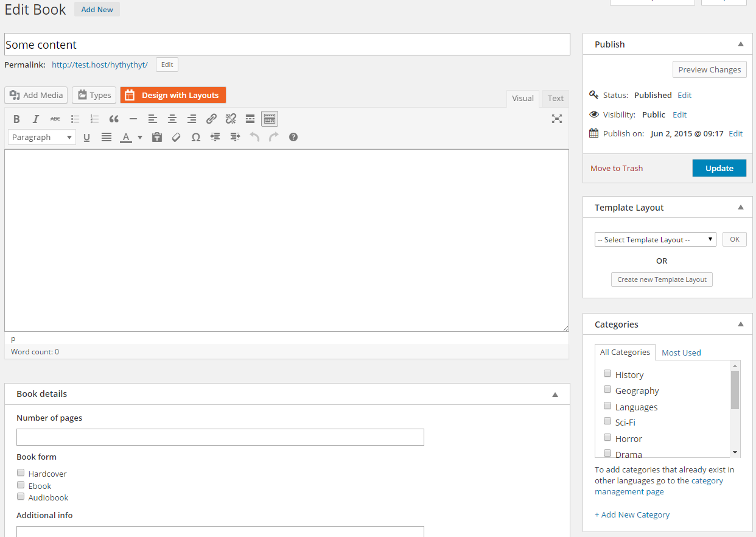Click the book title field

point(287,44)
